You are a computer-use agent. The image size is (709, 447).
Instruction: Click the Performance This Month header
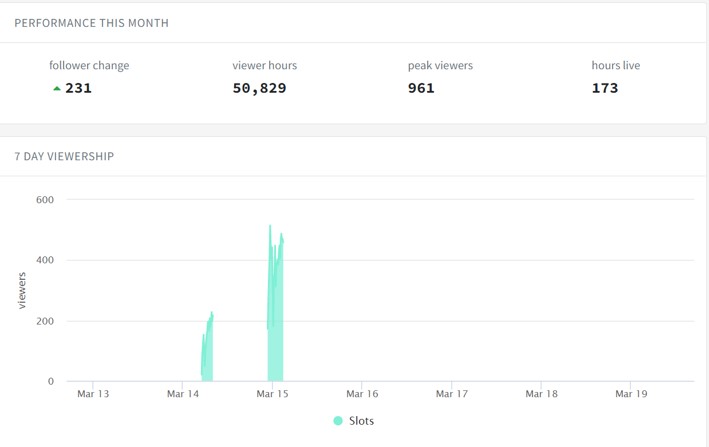tap(91, 23)
